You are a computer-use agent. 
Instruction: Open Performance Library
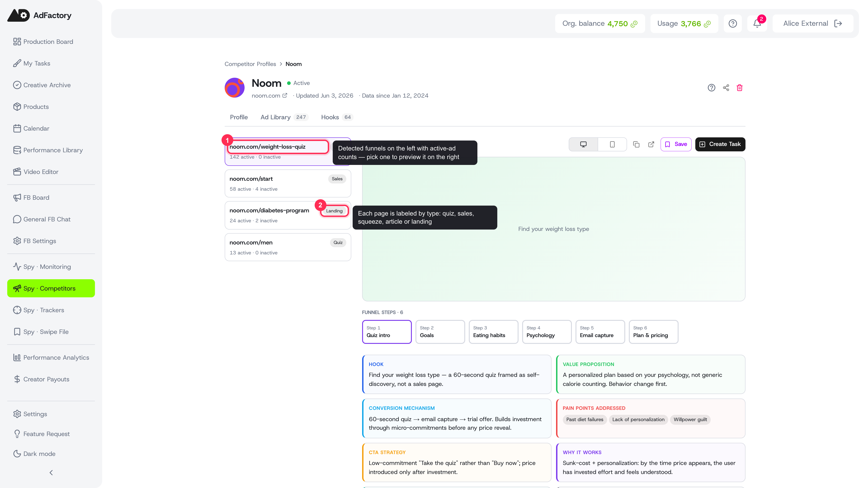pyautogui.click(x=51, y=150)
